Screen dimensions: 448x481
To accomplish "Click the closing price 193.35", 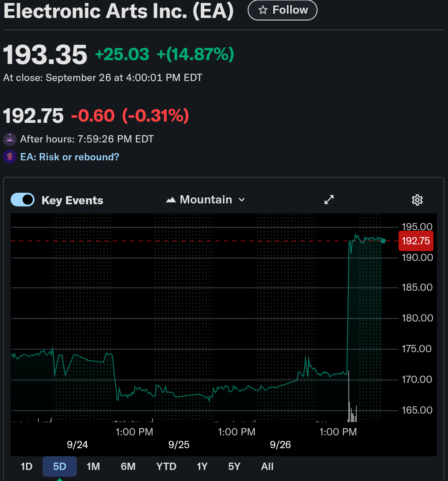I will coord(45,55).
